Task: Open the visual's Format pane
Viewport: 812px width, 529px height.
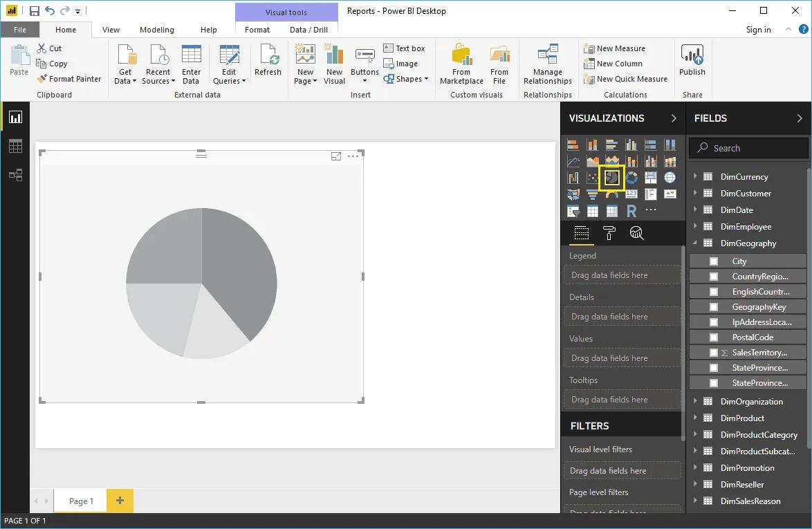Action: tap(609, 233)
